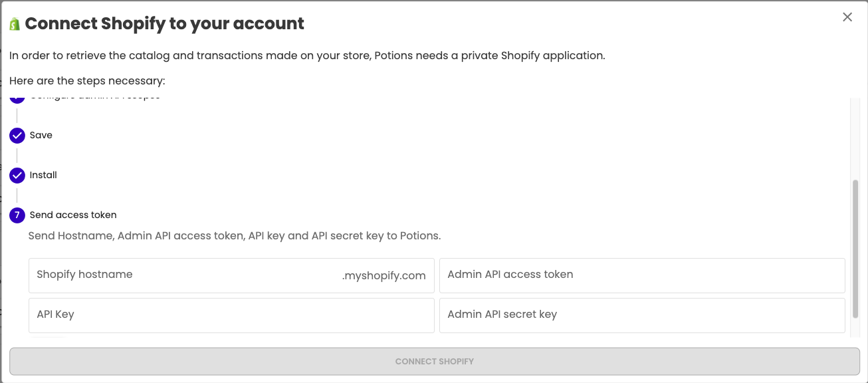Viewport: 868px width, 383px height.
Task: Click the green Shopify bag logo
Action: click(x=15, y=24)
